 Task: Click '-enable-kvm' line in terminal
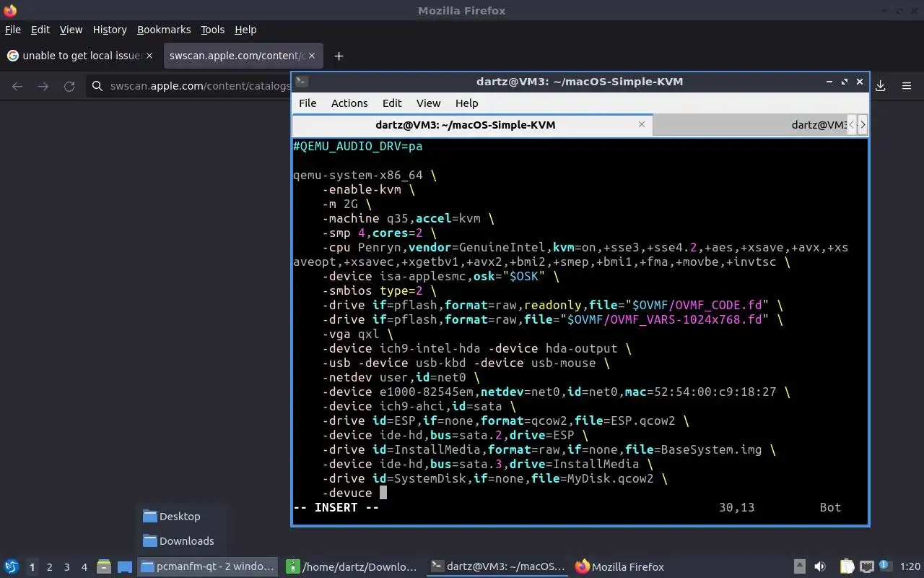368,189
